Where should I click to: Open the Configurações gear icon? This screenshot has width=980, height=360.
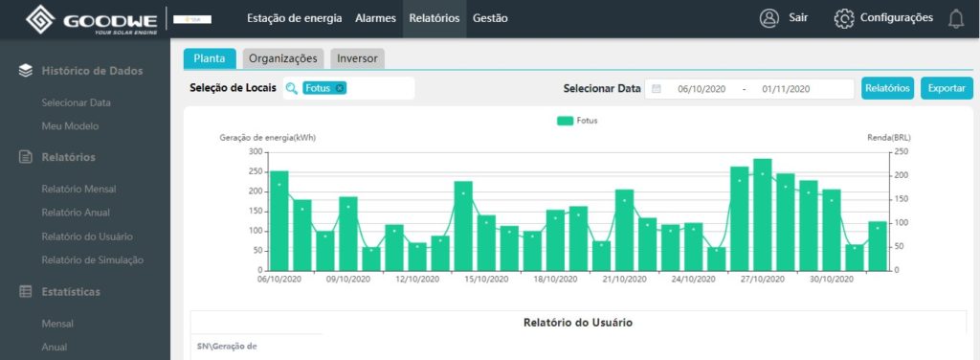844,18
